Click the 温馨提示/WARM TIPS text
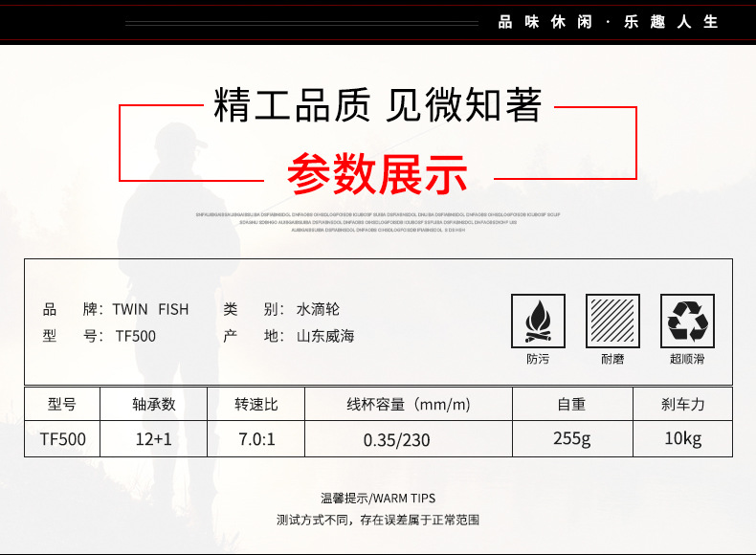 click(378, 499)
